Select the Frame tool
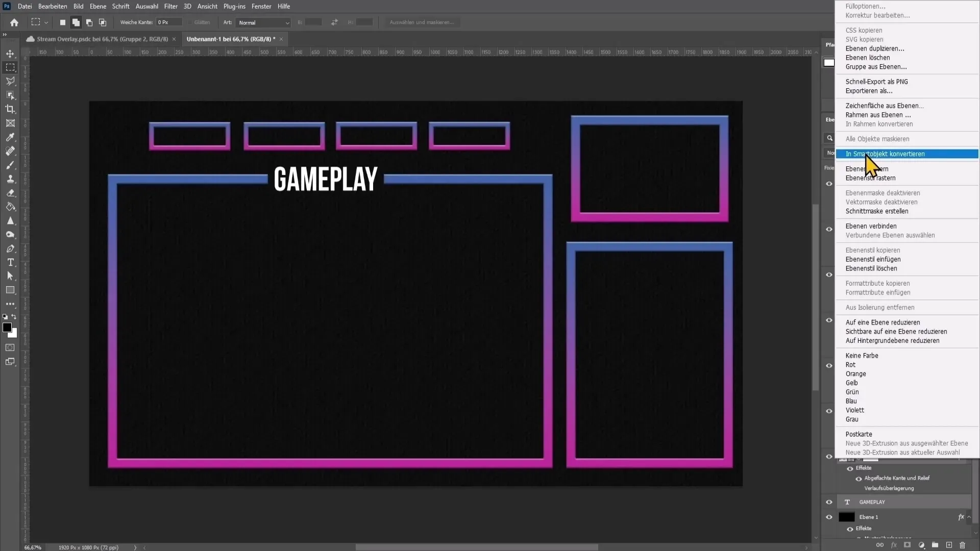Screen dimensions: 980x551 (x=10, y=123)
